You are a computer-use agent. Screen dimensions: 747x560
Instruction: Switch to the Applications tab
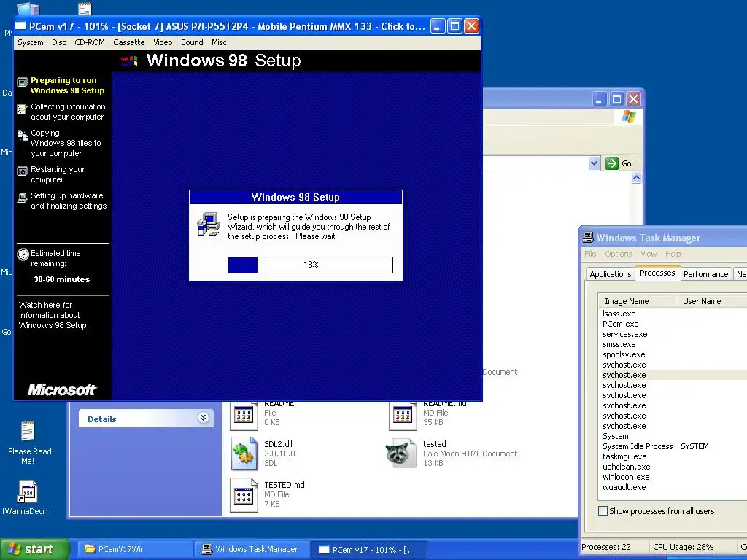point(611,274)
